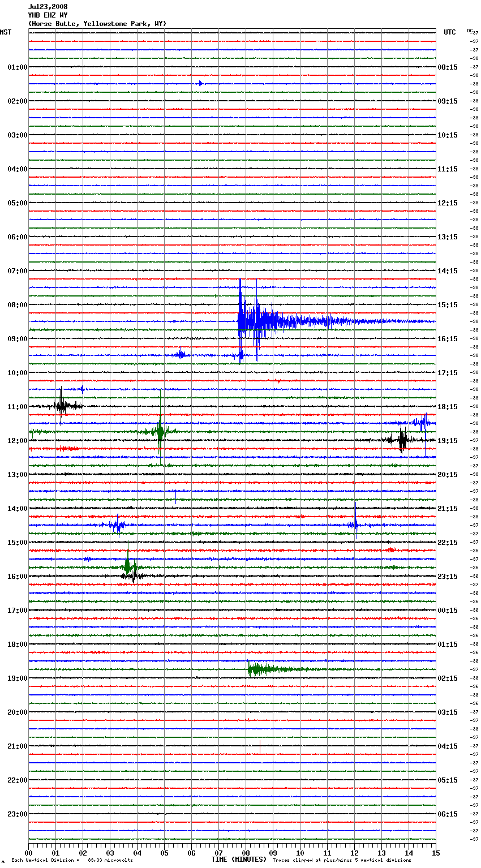Select the station code YHB EHZ WY
Viewport: 481px width, 868px height.
pyautogui.click(x=48, y=15)
